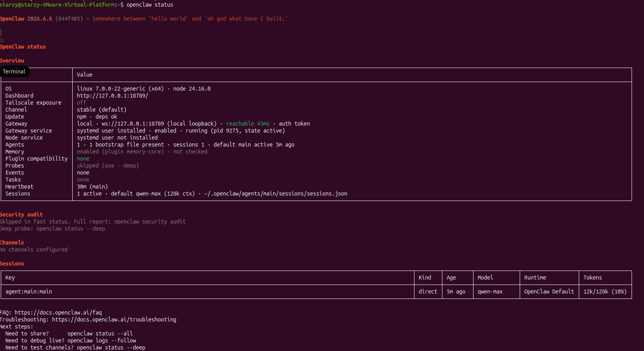Click the sessions.json file path
Viewport: 644px width, 351px height.
[x=276, y=194]
